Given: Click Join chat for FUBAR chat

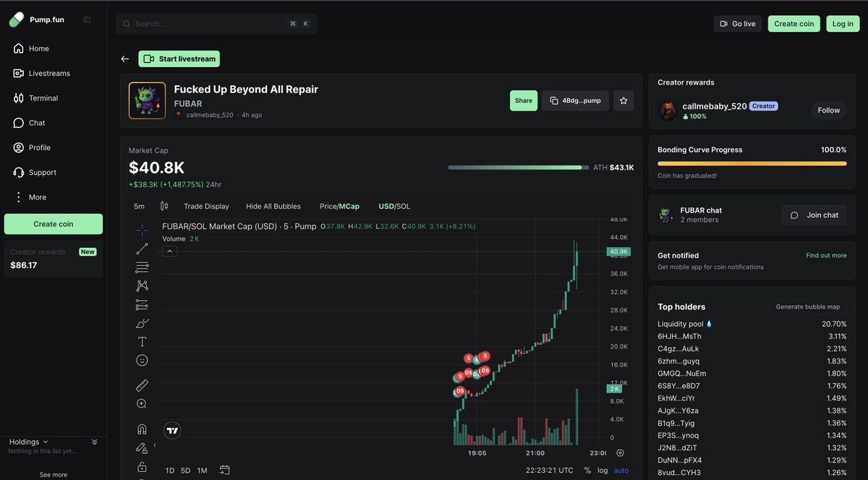Looking at the screenshot, I should click(814, 215).
